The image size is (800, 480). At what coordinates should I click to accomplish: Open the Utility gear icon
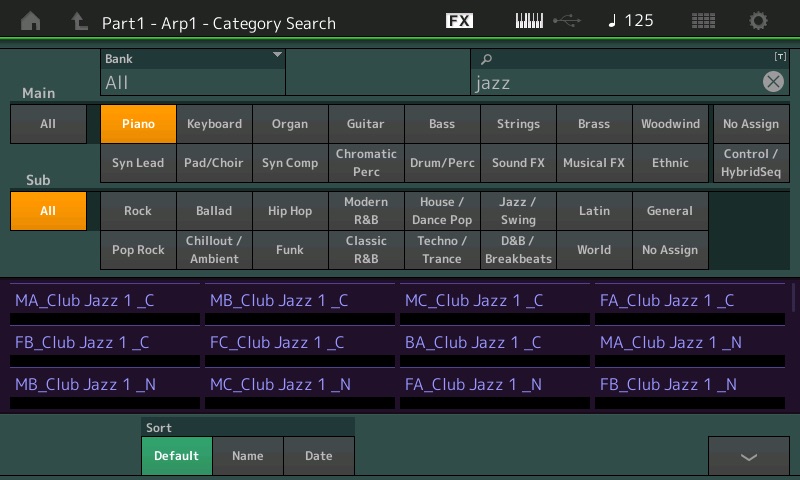tap(758, 21)
